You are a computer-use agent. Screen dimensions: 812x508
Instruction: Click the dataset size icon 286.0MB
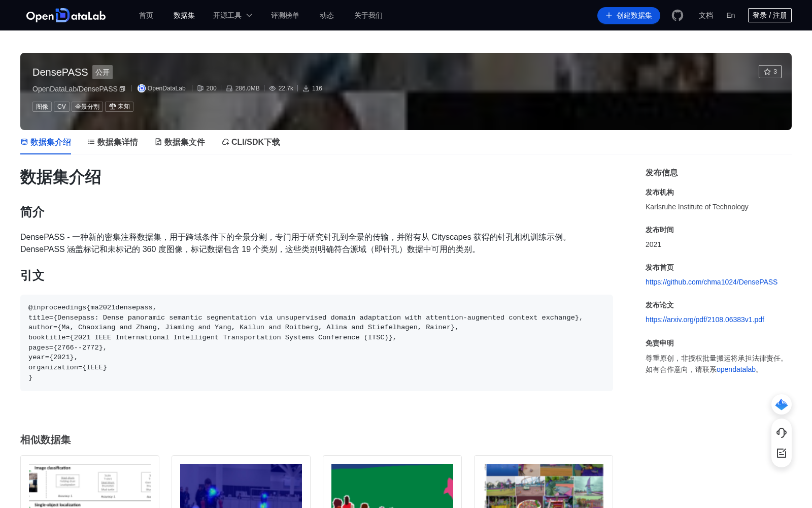pos(229,88)
